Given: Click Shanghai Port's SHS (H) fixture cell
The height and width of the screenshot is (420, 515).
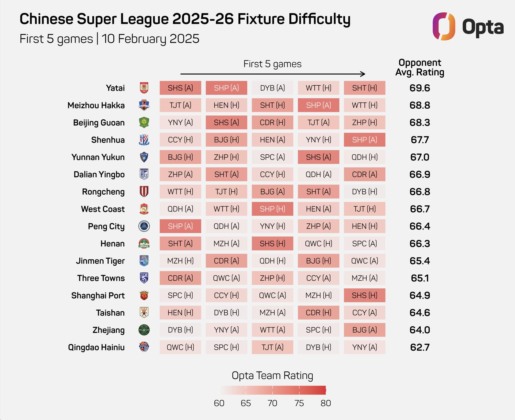Looking at the screenshot, I should [365, 296].
